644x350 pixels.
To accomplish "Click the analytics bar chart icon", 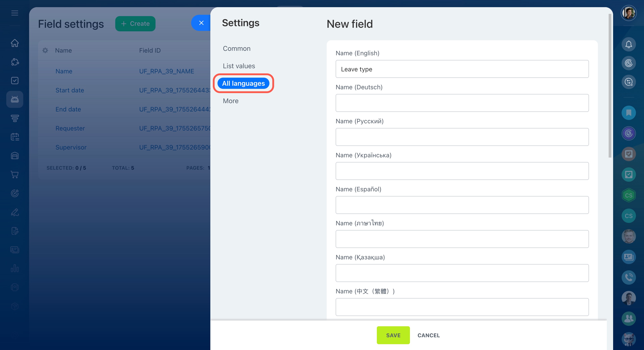I will [x=15, y=269].
